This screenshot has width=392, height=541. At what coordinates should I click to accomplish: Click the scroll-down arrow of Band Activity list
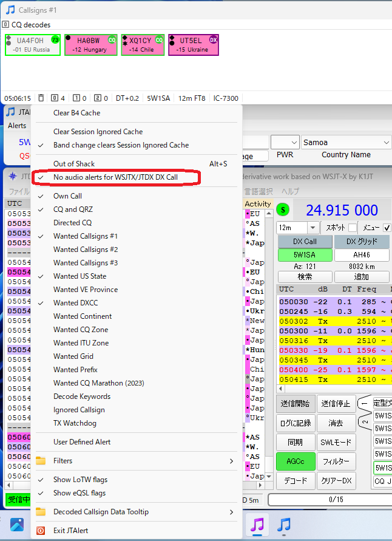tap(269, 477)
